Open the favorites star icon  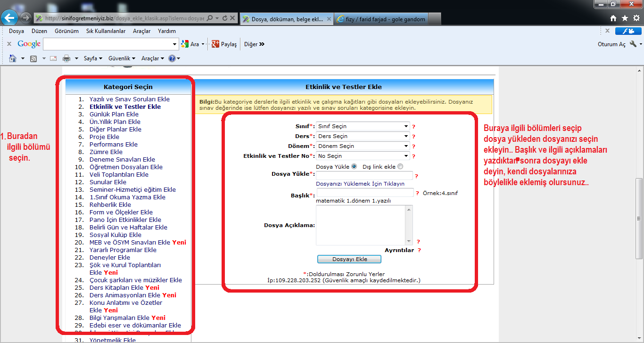(x=625, y=18)
